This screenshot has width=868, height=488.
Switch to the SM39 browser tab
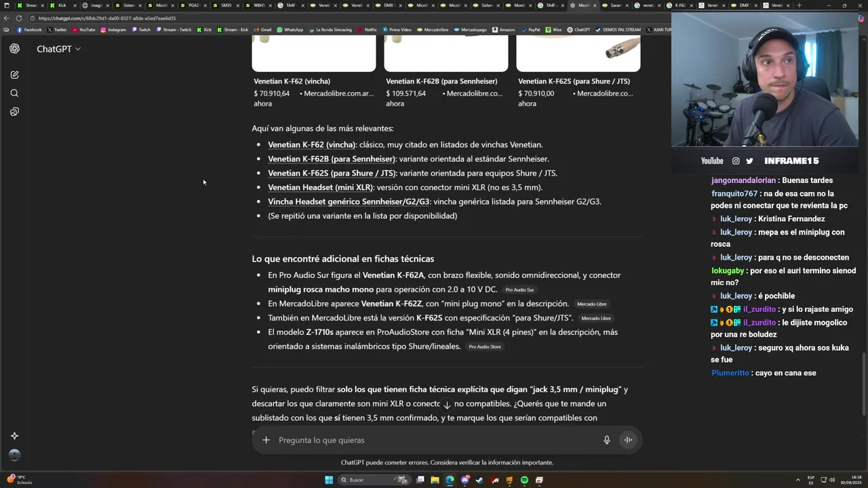click(x=226, y=5)
